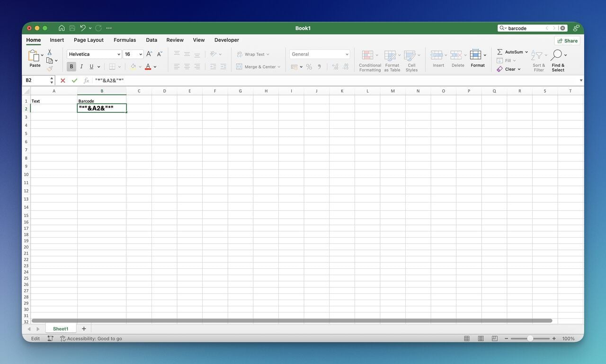Cancel the formula with red X
606x364 pixels.
(x=62, y=80)
